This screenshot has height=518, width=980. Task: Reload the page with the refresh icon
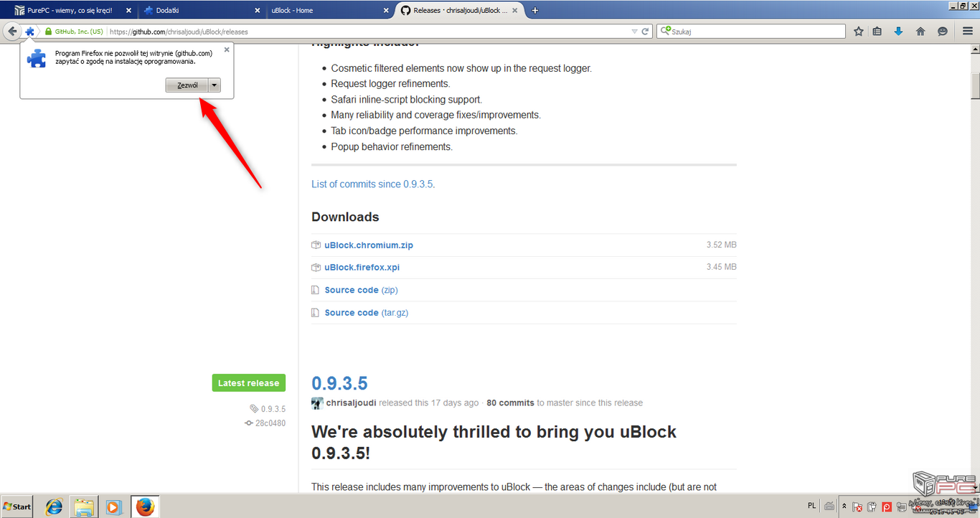coord(645,32)
